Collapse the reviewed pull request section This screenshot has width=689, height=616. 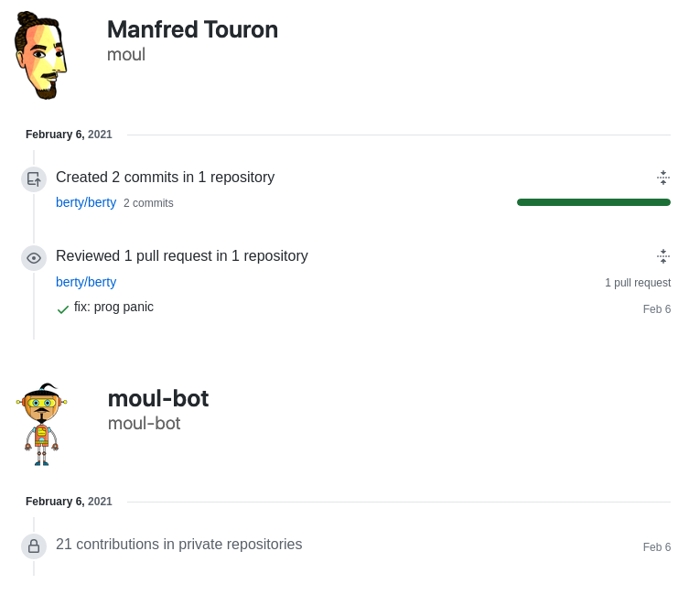[663, 256]
